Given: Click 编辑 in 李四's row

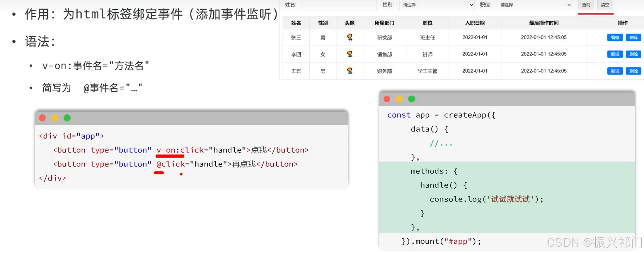Looking at the screenshot, I should pos(615,54).
